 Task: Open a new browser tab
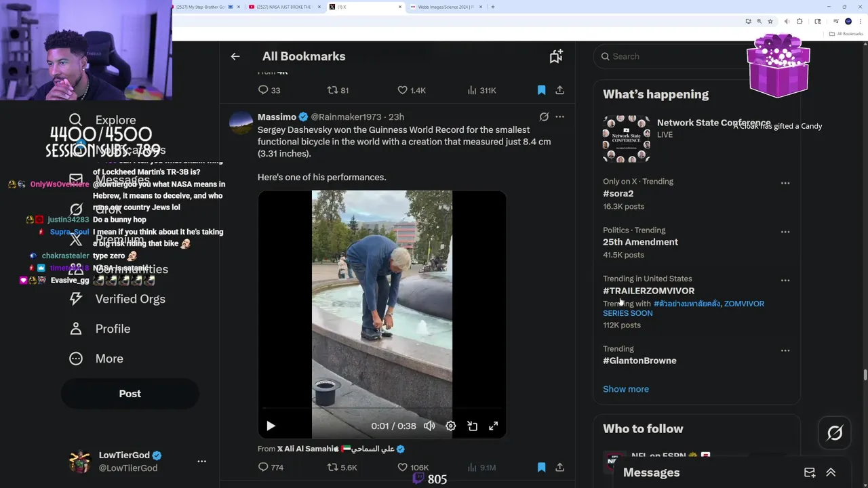point(492,7)
